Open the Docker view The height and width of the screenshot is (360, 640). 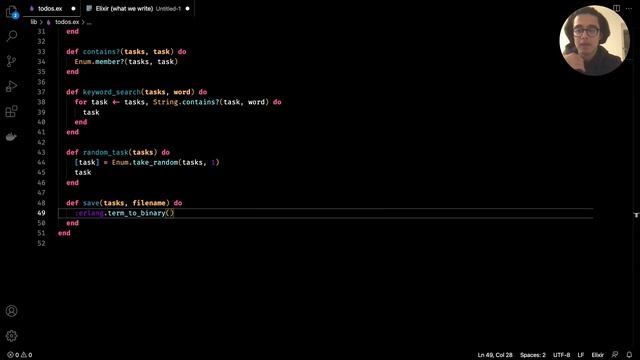coord(11,136)
